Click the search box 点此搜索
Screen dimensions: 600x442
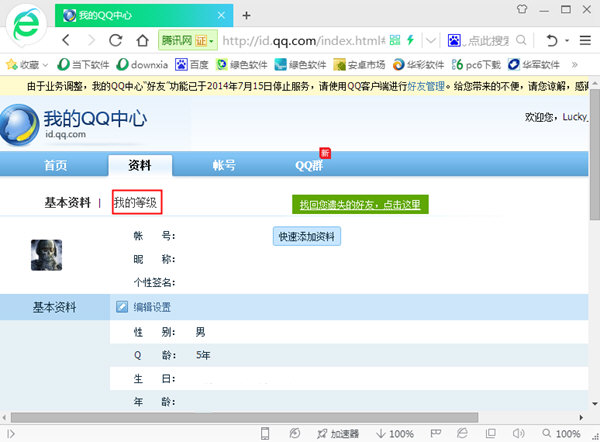tap(488, 40)
